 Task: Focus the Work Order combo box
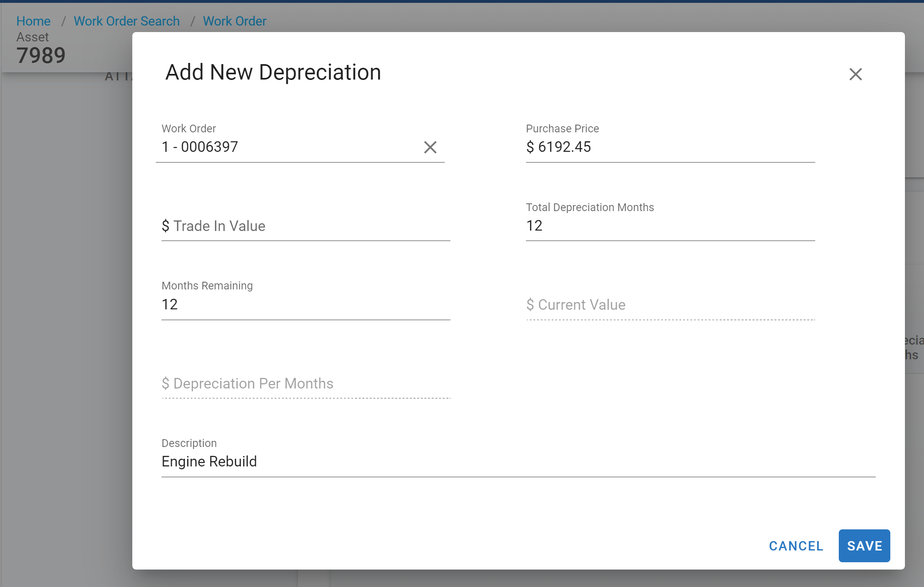[x=284, y=147]
